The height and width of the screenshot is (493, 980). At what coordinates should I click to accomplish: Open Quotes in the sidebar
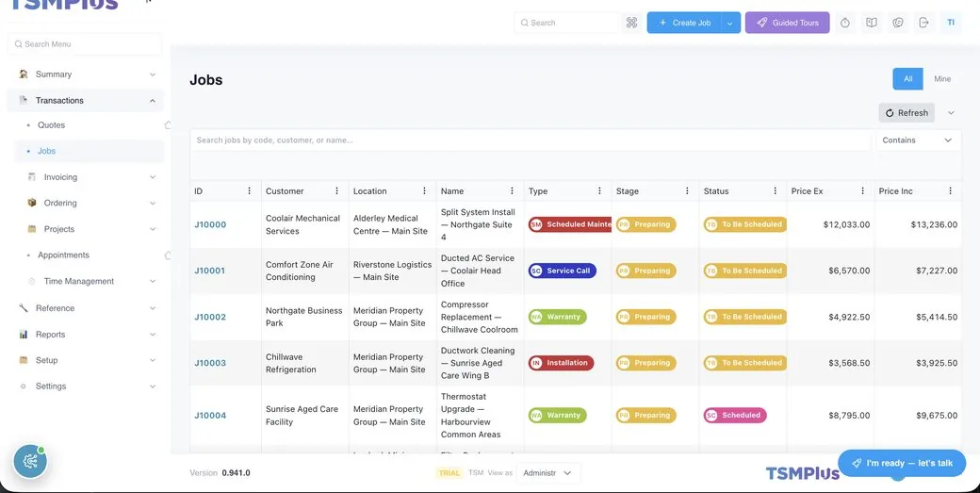click(51, 125)
